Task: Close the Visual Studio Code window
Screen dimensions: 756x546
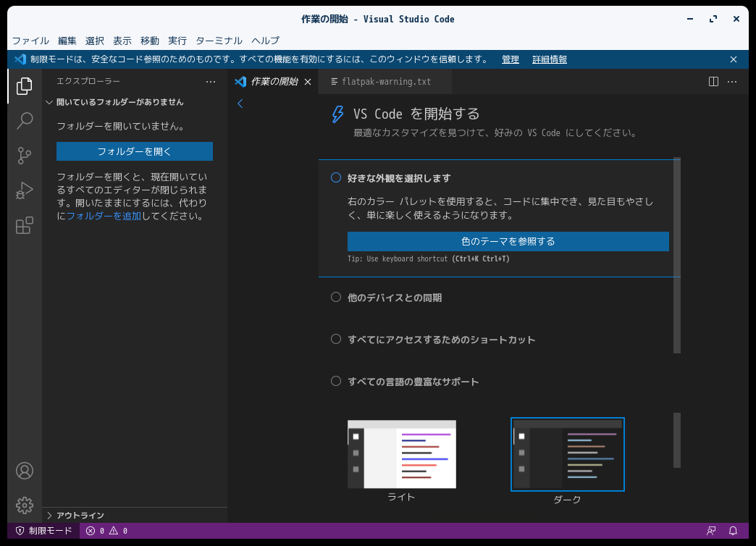Action: pyautogui.click(x=736, y=19)
